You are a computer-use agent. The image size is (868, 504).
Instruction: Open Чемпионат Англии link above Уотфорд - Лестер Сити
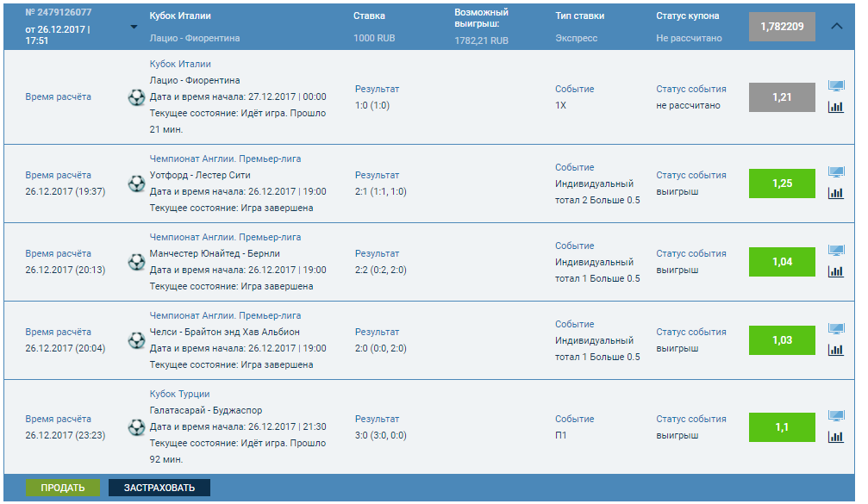point(225,159)
